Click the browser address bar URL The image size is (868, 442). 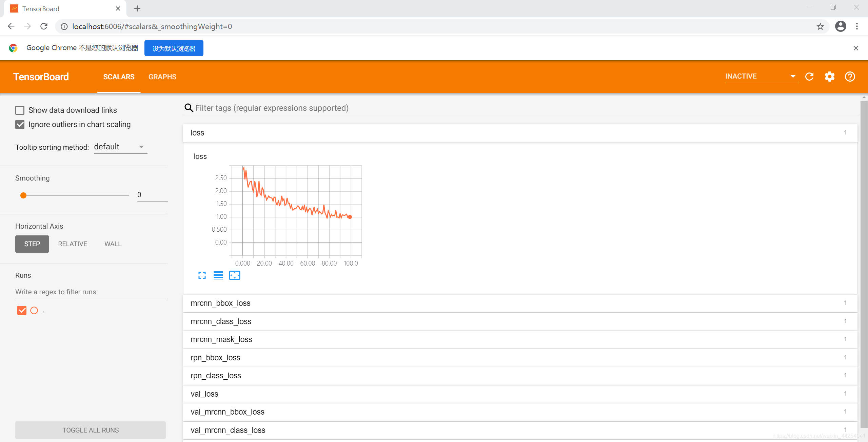tap(152, 26)
